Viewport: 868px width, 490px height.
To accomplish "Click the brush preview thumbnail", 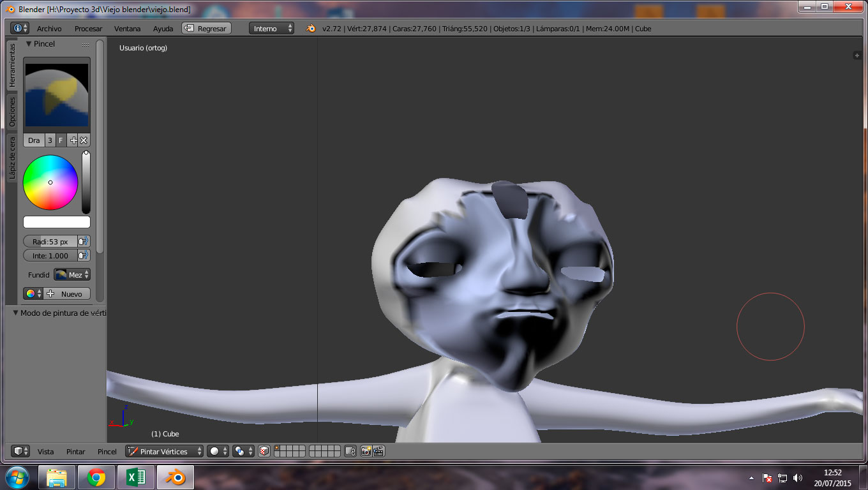I will pyautogui.click(x=57, y=95).
